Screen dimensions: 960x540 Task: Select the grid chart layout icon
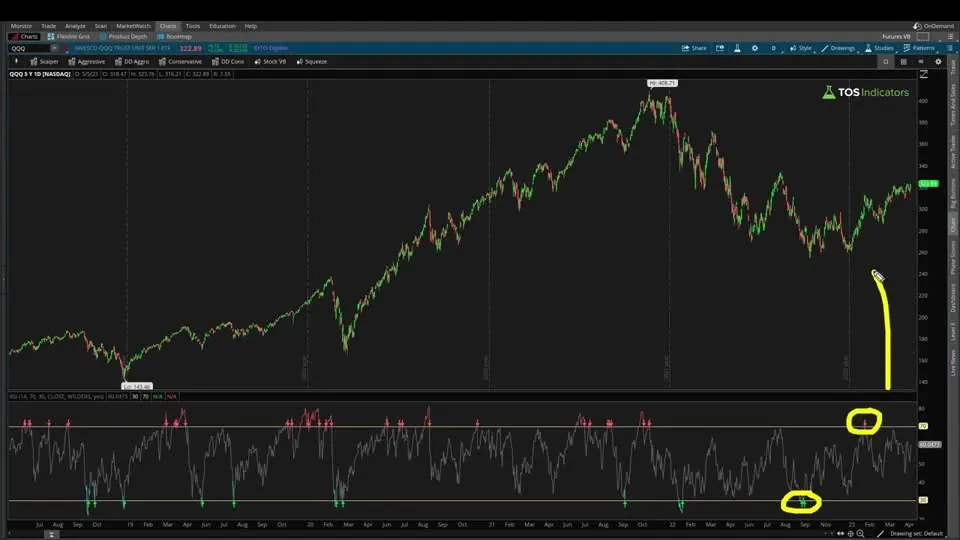coord(903,62)
